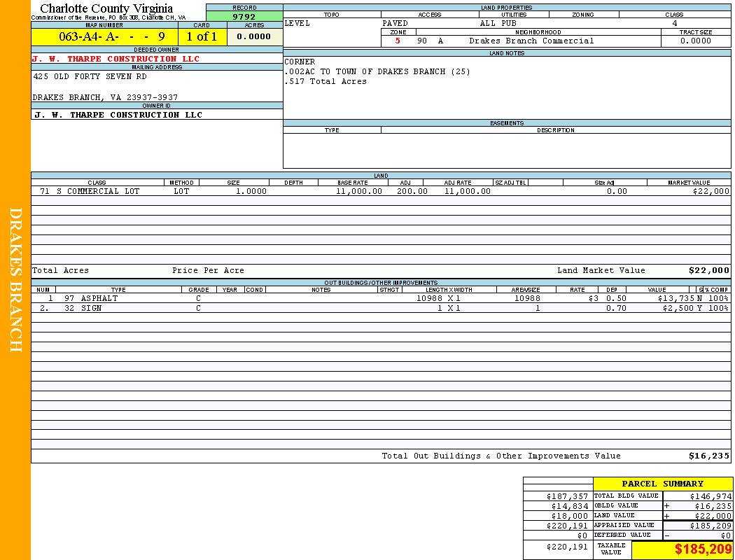This screenshot has width=735, height=560.
Task: Select deeded owner J. W. Tharpe Construction LLC
Action: point(116,59)
